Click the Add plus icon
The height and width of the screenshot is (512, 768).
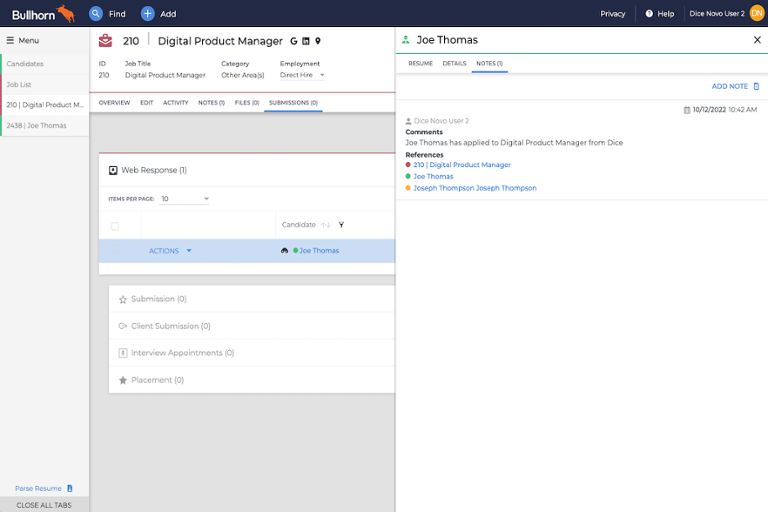148,14
